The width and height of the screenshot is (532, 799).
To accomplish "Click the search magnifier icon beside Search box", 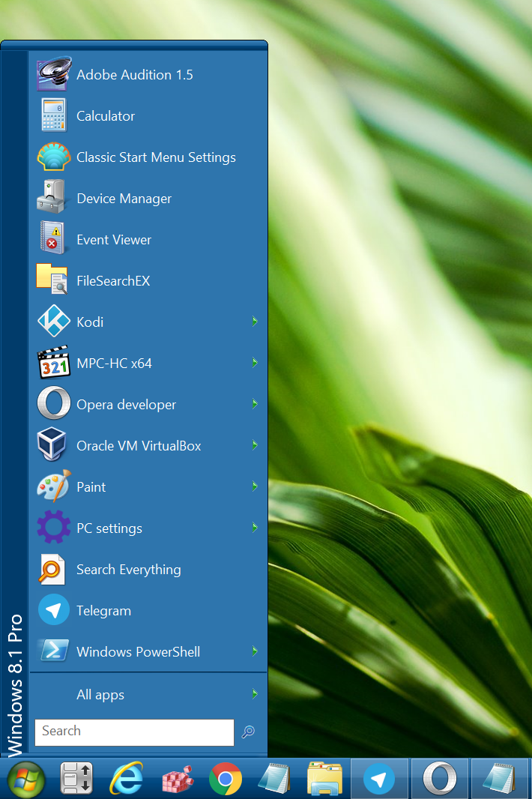I will [x=249, y=732].
